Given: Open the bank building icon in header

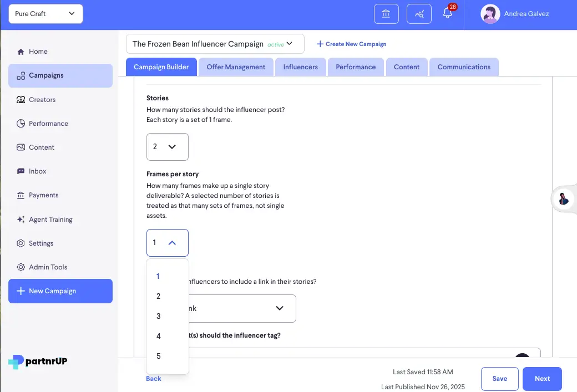Looking at the screenshot, I should coord(386,14).
